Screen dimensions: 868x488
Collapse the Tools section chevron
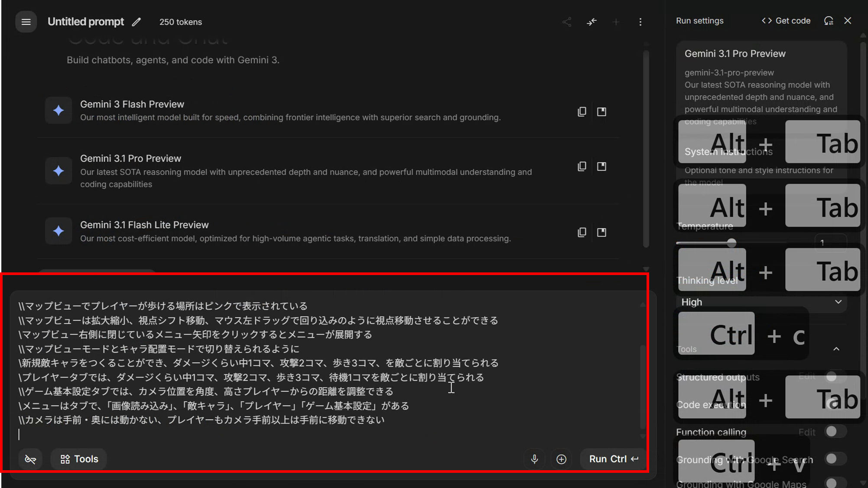pos(836,349)
